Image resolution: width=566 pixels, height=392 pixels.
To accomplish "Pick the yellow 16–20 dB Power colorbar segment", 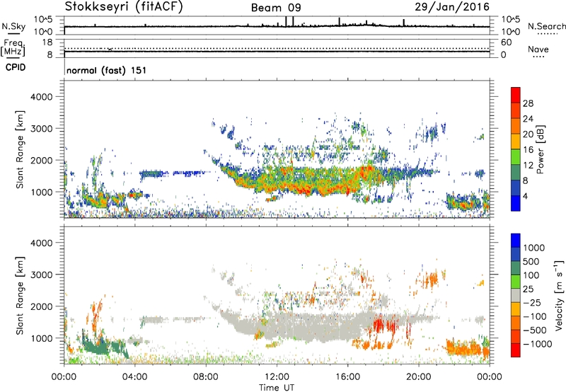I will [x=516, y=142].
